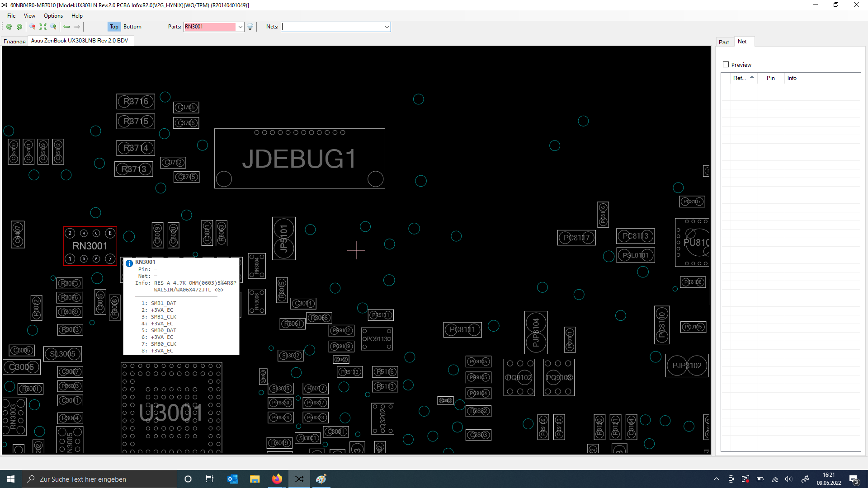The height and width of the screenshot is (488, 868).
Task: Click the green back arrow icon
Action: 66,27
